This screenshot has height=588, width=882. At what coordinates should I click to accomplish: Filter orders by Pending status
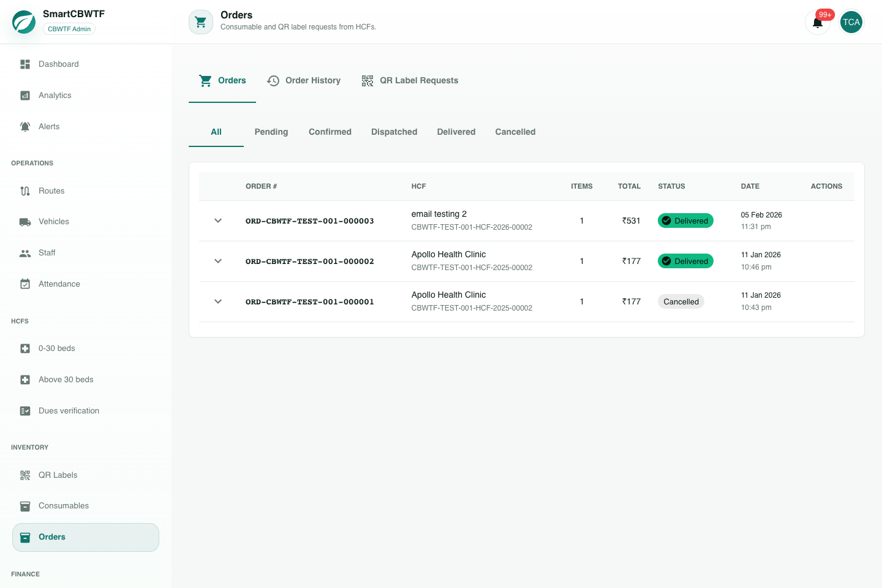pos(271,132)
